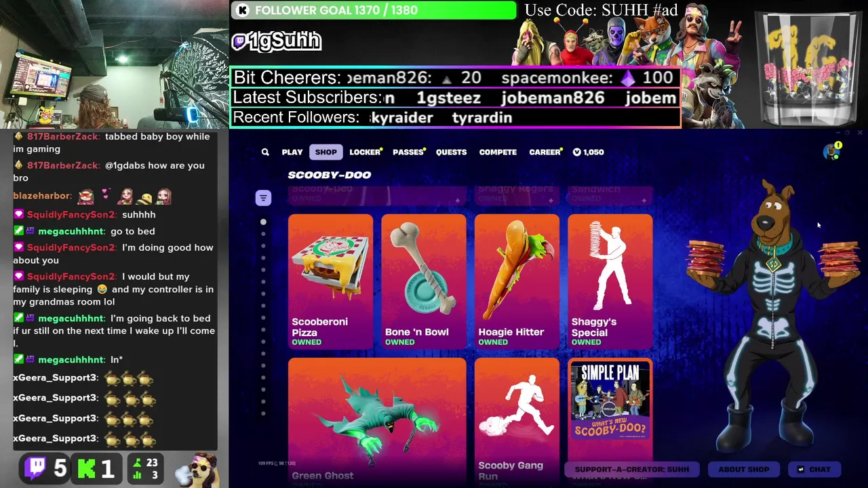Select the Simple Plan Scooby-Doo music card

pyautogui.click(x=610, y=410)
